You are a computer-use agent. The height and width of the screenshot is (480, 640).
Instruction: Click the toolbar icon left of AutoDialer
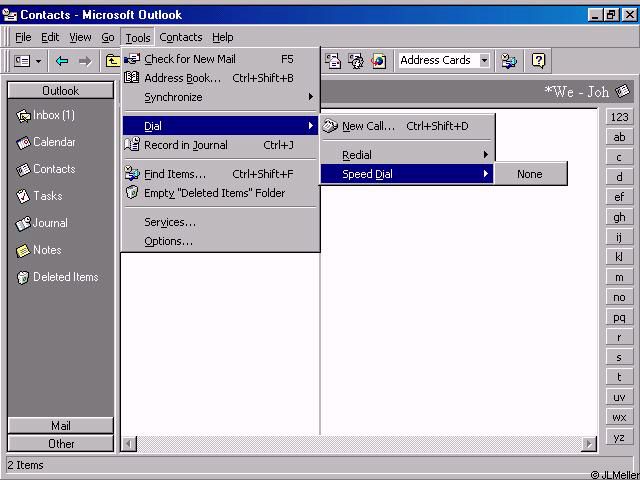coord(333,61)
